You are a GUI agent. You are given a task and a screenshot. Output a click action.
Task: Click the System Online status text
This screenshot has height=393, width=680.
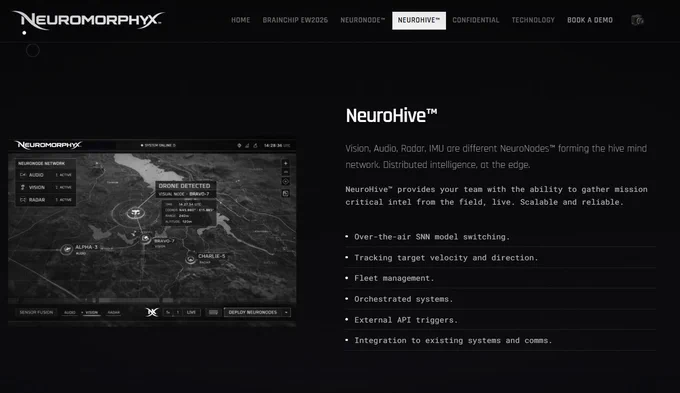159,145
